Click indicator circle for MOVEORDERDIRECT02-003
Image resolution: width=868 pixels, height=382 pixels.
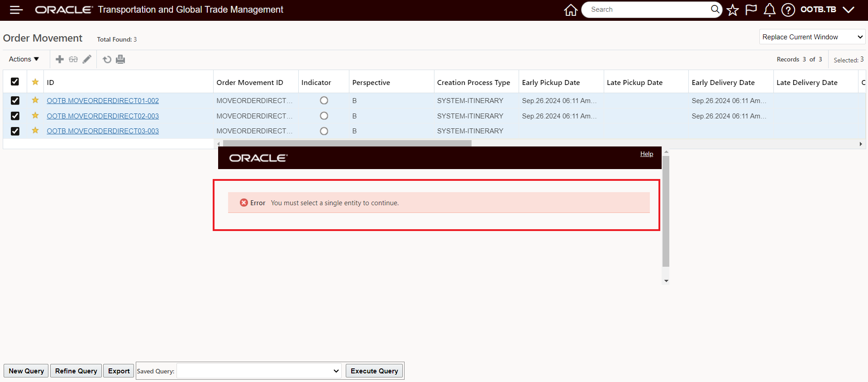tap(324, 116)
